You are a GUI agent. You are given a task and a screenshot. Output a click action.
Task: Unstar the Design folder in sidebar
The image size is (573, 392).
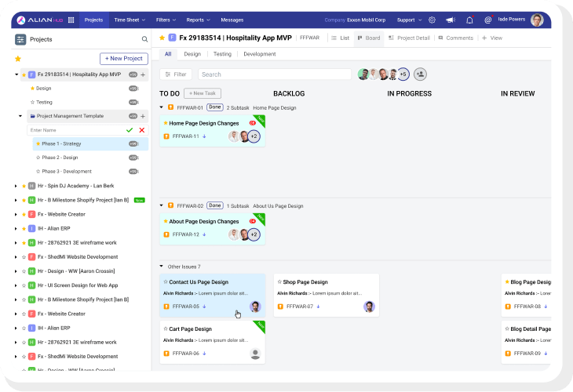point(32,89)
